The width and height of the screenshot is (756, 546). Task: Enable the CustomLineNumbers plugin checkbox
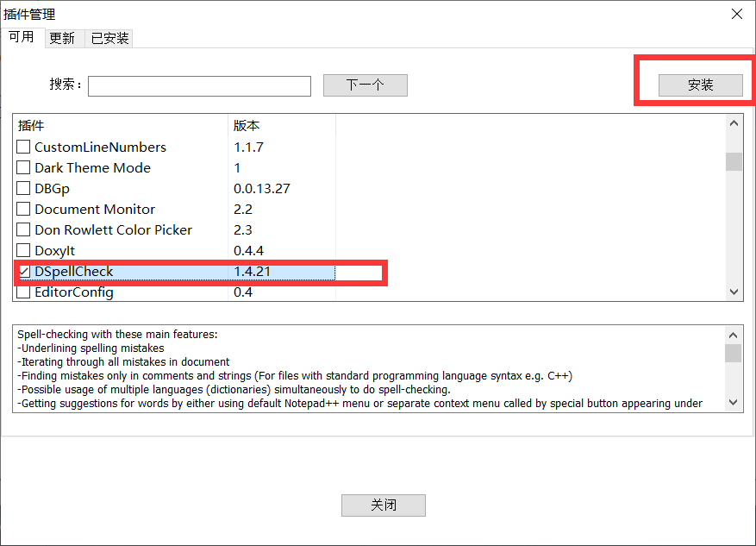point(22,147)
